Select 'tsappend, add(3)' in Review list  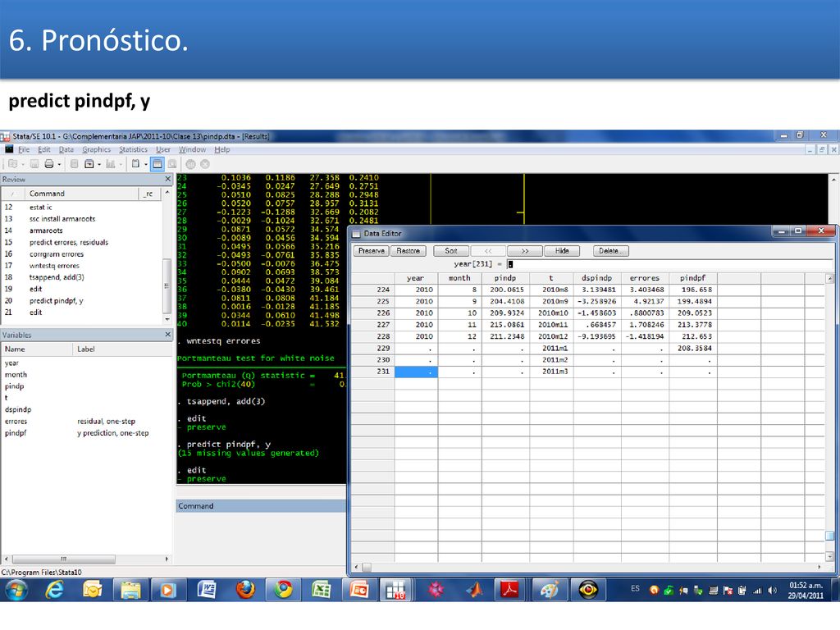[x=57, y=277]
